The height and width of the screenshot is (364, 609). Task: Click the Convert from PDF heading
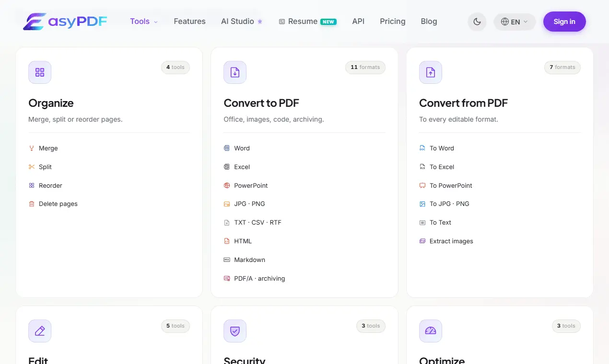(463, 103)
